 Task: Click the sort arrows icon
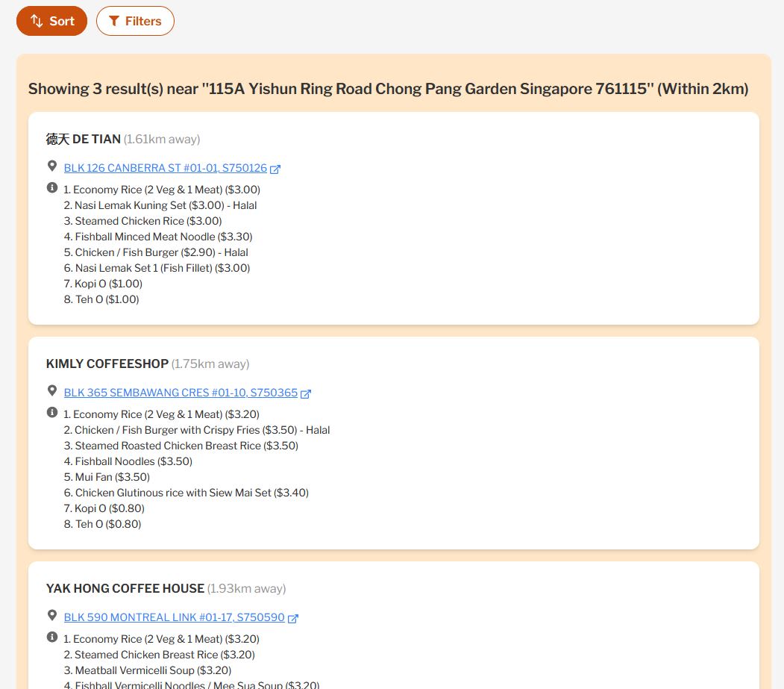coord(37,21)
